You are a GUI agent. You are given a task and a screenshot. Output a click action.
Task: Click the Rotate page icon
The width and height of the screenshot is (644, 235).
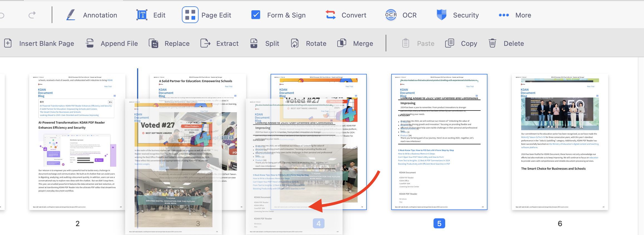[x=295, y=43]
